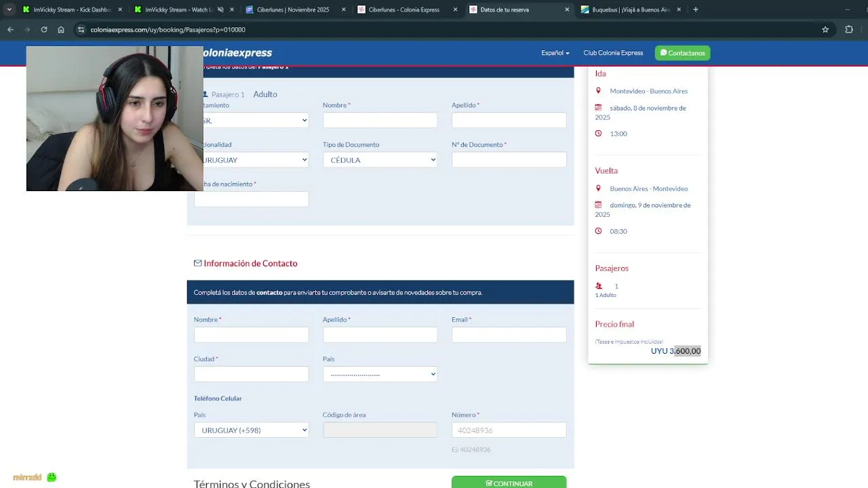Click the UYU 3.600,00 final price
Viewport: 868px width, 488px height.
click(x=675, y=350)
